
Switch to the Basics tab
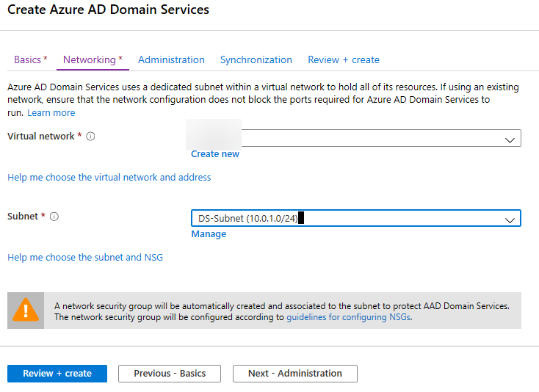point(30,59)
